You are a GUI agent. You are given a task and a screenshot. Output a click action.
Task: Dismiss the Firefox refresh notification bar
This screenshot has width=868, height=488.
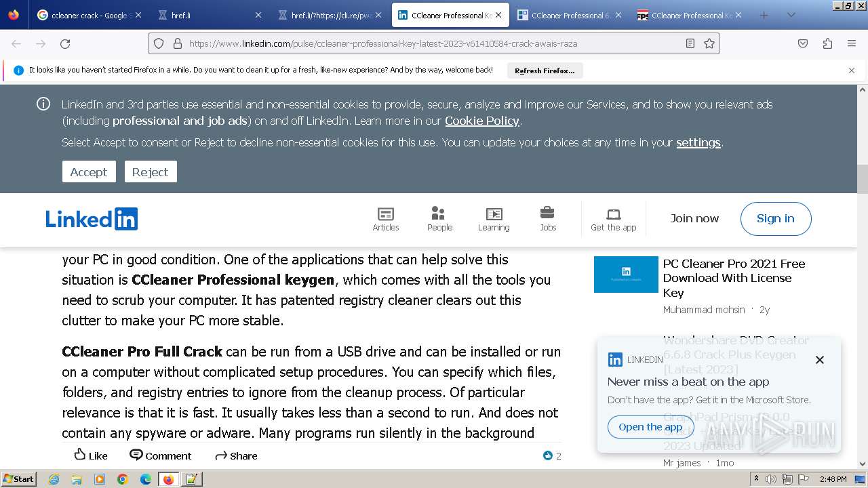pos(852,70)
